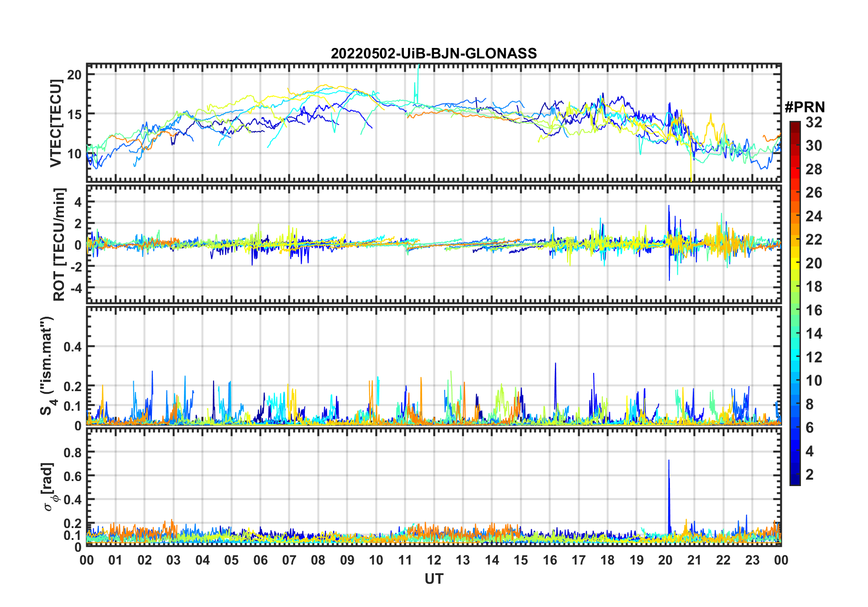Click the σφ[rad] y-axis label
Image resolution: width=868 pixels, height=607 pixels.
point(49,487)
